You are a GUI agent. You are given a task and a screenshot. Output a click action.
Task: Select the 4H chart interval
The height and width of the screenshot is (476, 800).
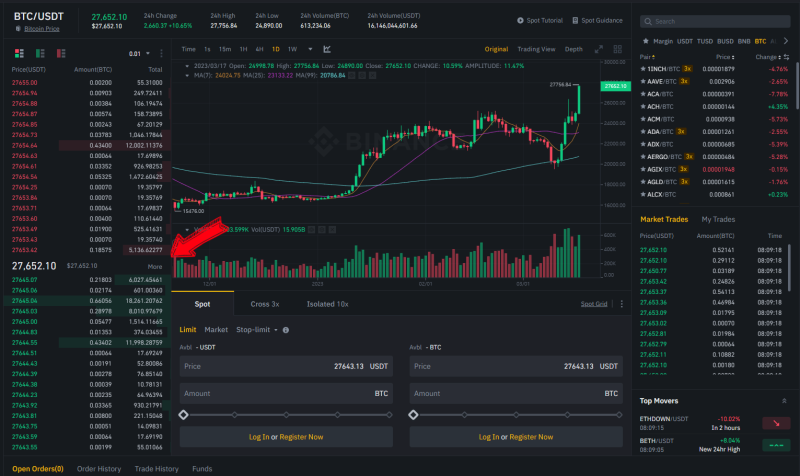point(259,49)
